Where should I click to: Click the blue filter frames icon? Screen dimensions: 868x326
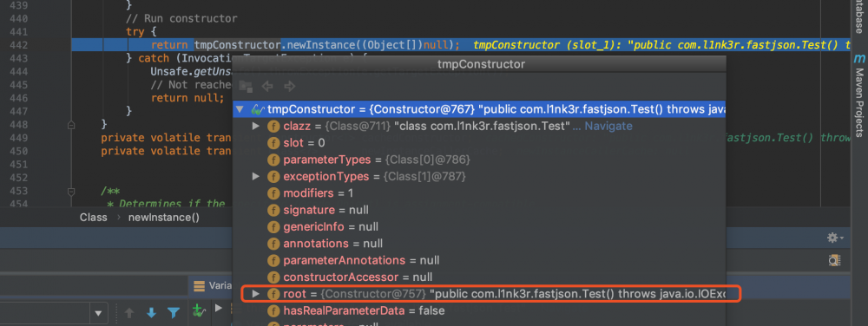(x=174, y=313)
